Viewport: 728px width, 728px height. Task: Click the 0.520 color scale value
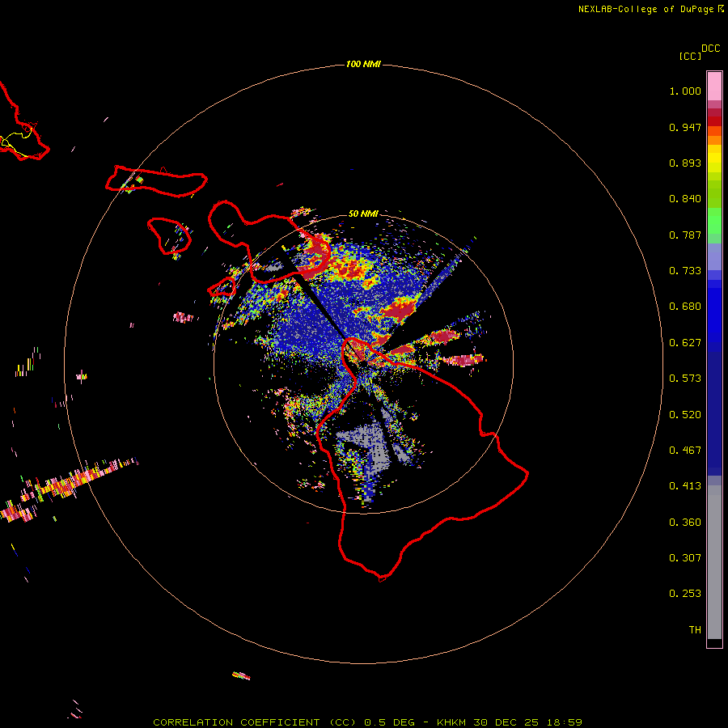pyautogui.click(x=685, y=415)
